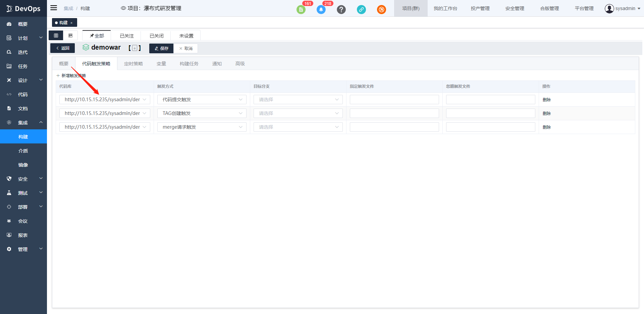The image size is (644, 314).
Task: Open target branch dropdown in TAG创建触发 row
Action: 298,113
